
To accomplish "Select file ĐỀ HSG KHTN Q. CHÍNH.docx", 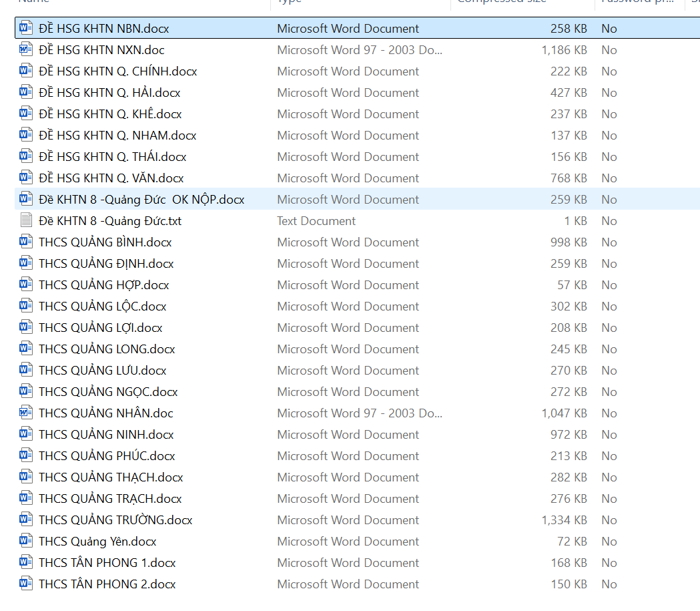I will [x=117, y=71].
